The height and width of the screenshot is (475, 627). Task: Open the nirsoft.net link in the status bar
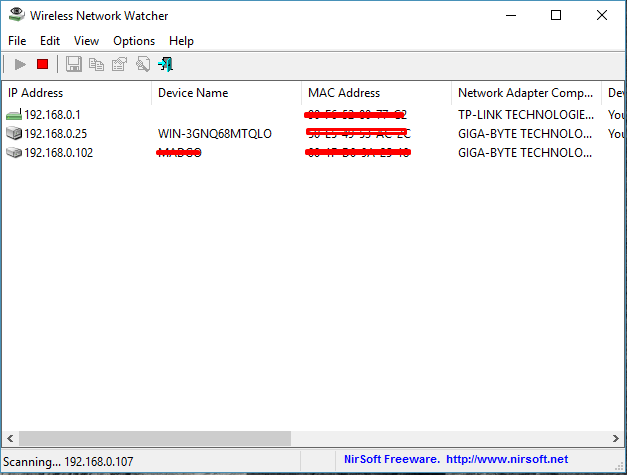click(506, 460)
